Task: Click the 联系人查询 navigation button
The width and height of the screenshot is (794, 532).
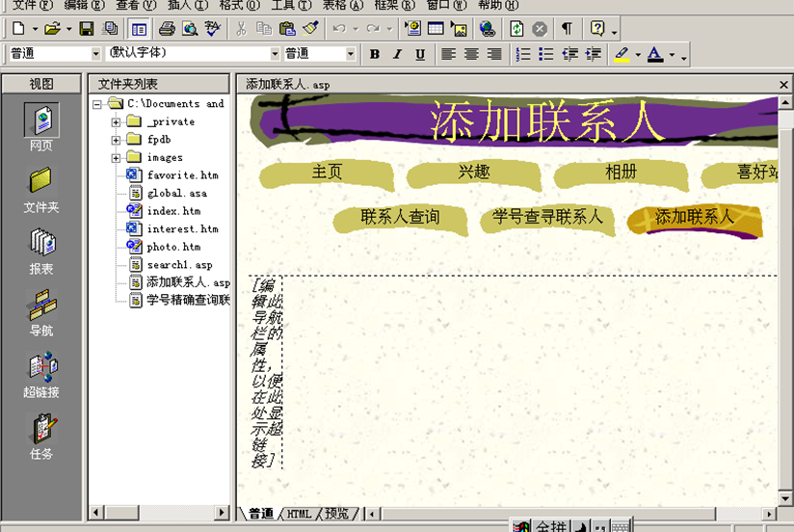Action: [x=399, y=218]
